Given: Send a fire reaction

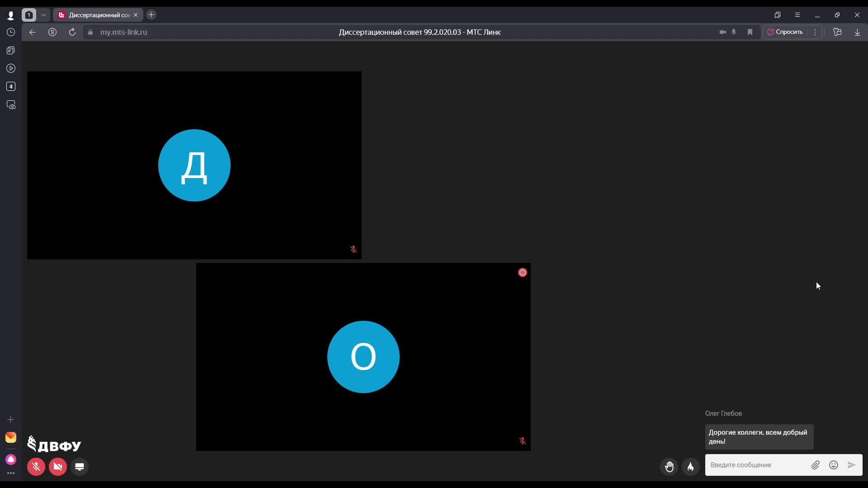Looking at the screenshot, I should pos(690,466).
